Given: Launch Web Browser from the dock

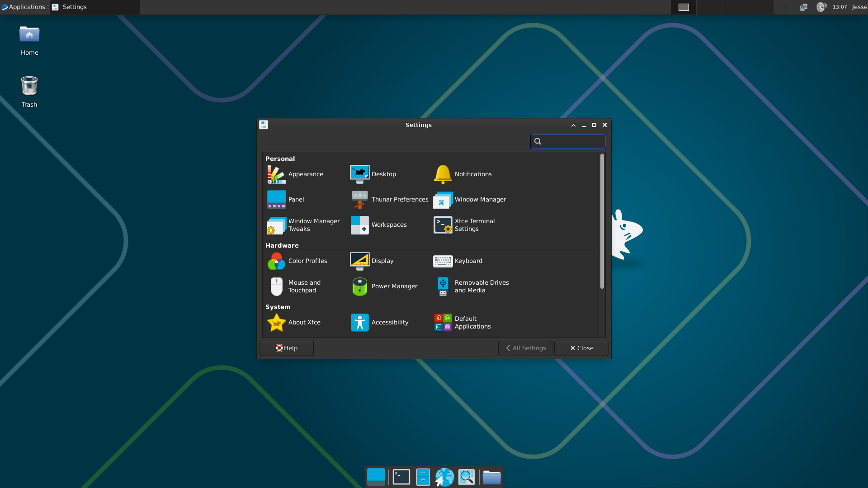Looking at the screenshot, I should click(x=445, y=477).
